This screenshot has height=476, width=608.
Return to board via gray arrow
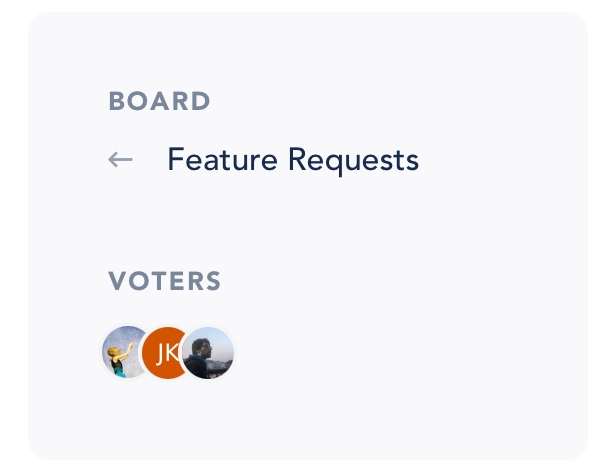point(120,159)
